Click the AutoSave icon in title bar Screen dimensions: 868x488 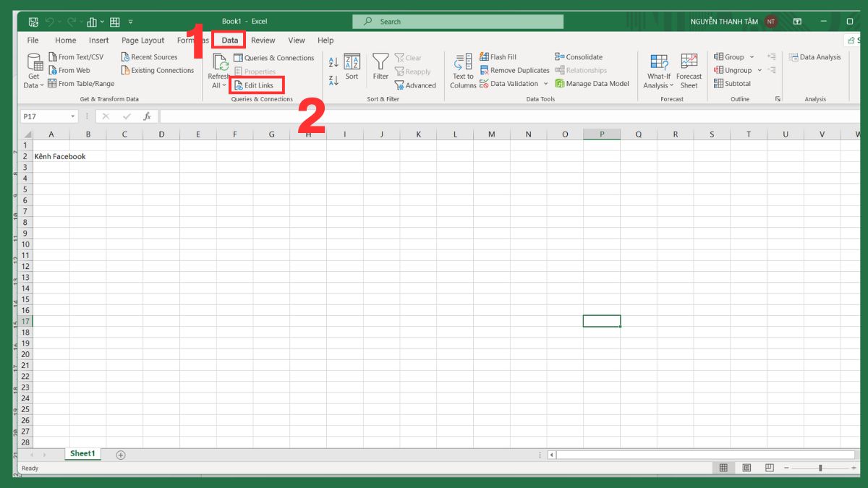[x=33, y=22]
